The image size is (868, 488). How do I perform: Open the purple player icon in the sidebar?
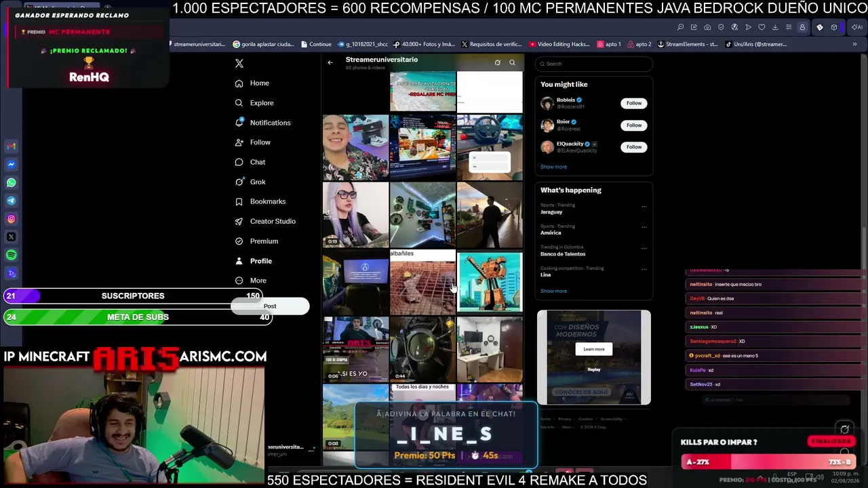[x=12, y=274]
